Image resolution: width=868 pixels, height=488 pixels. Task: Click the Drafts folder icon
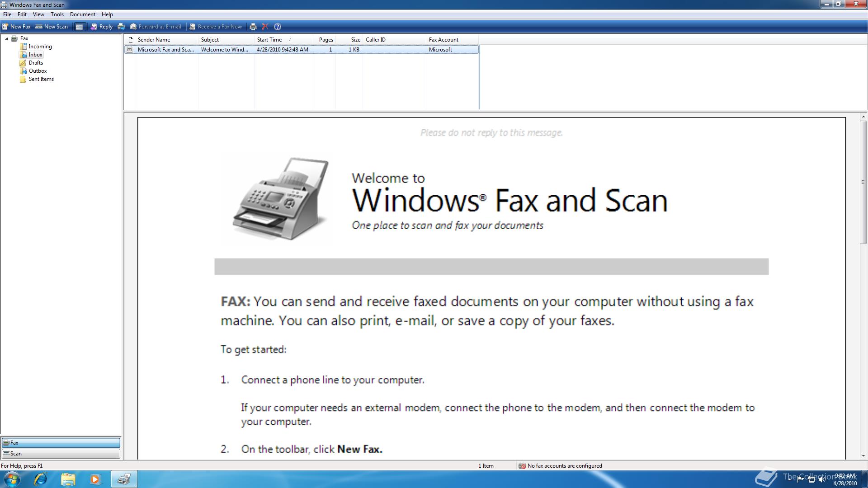click(x=23, y=63)
